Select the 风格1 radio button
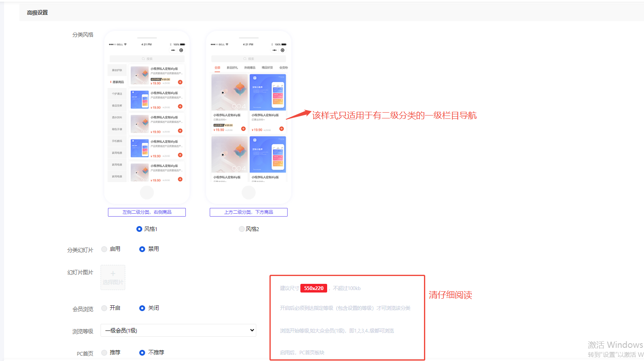The image size is (644, 361). coord(139,229)
